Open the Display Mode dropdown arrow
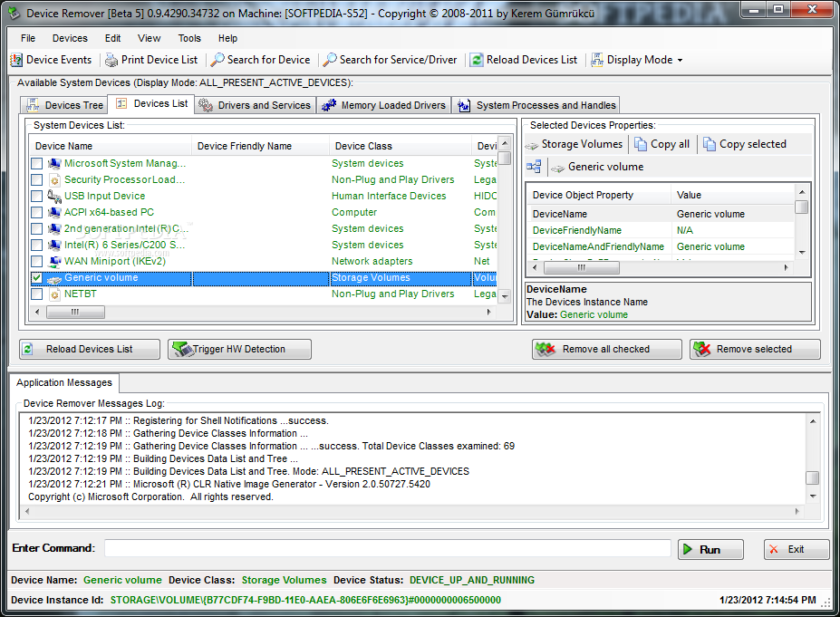The height and width of the screenshot is (617, 840). click(x=680, y=61)
